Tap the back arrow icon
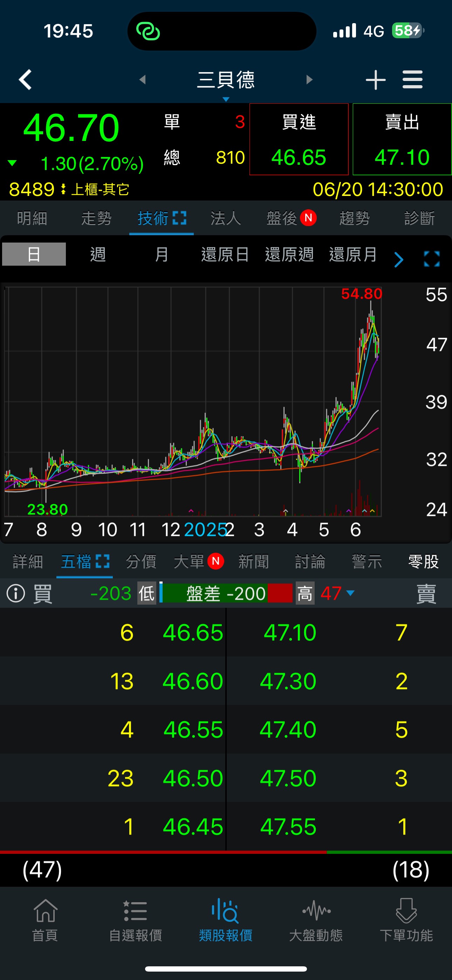 pos(25,80)
